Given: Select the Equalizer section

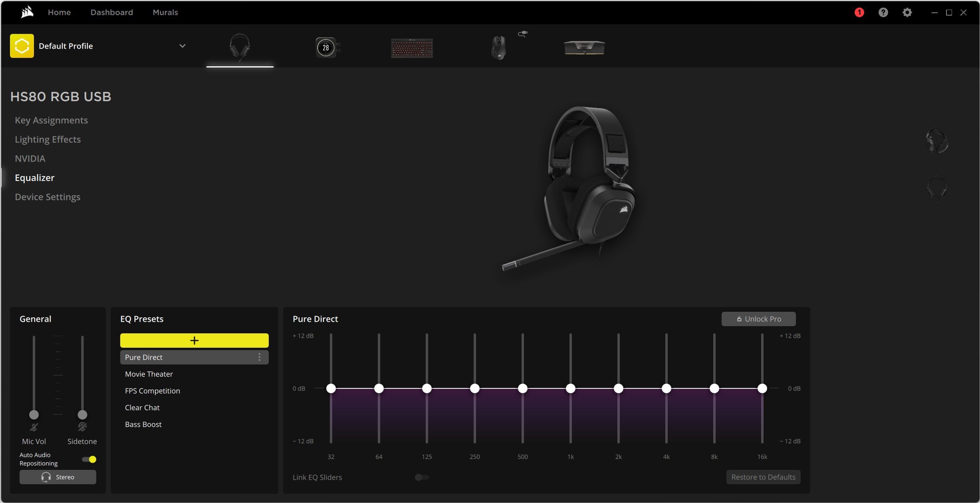Looking at the screenshot, I should [x=34, y=178].
